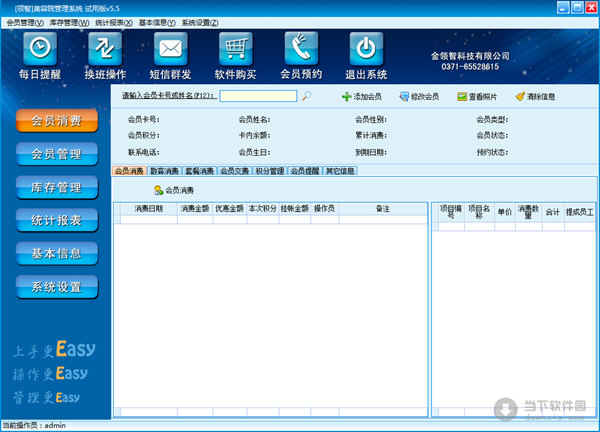Click the 系统设置 sidebar button
The width and height of the screenshot is (600, 432).
(57, 287)
